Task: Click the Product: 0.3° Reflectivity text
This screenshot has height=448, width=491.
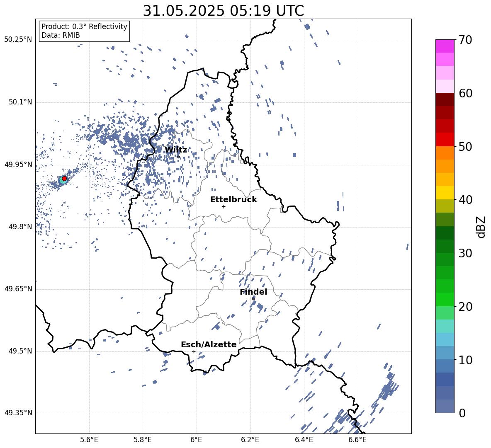Action: click(x=84, y=27)
